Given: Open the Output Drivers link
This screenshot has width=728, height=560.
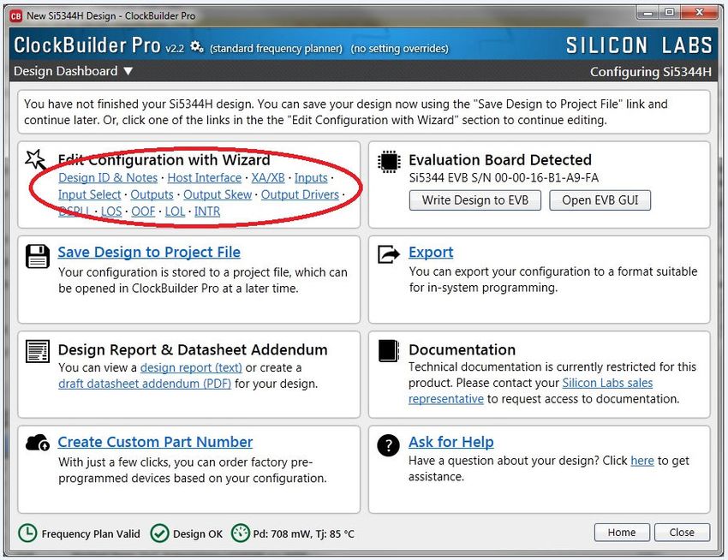Looking at the screenshot, I should [300, 194].
